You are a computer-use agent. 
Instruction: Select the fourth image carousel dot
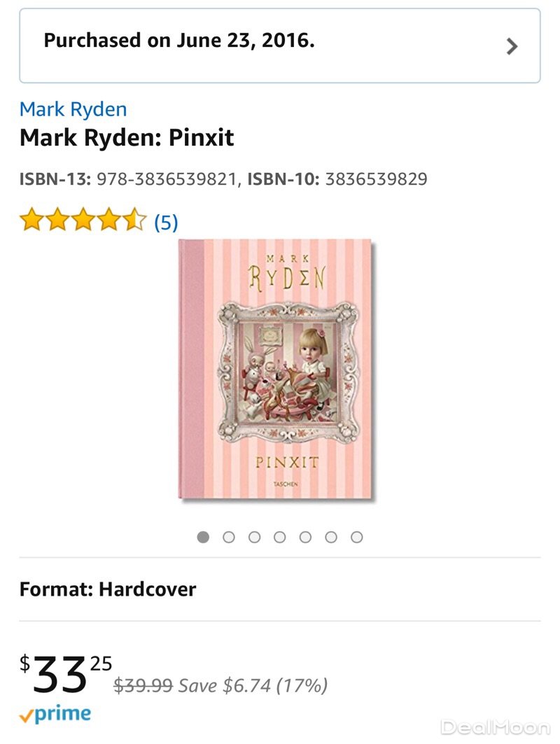(280, 538)
